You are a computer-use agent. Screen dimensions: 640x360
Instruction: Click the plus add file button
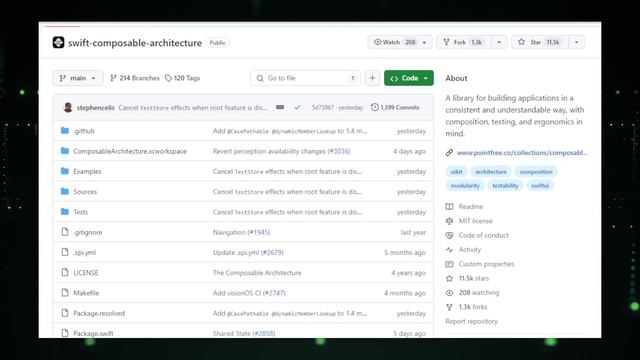(x=372, y=78)
